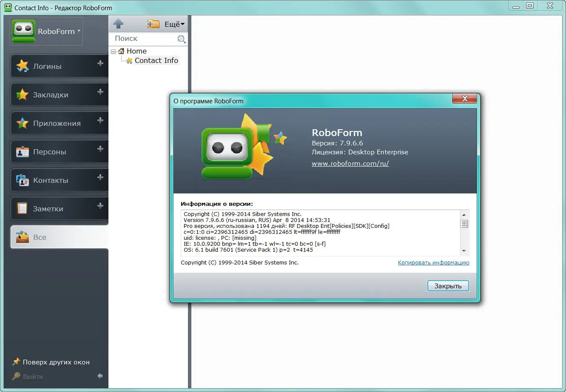Image resolution: width=566 pixels, height=392 pixels.
Task: Click the Копировать информацию link
Action: pyautogui.click(x=433, y=263)
